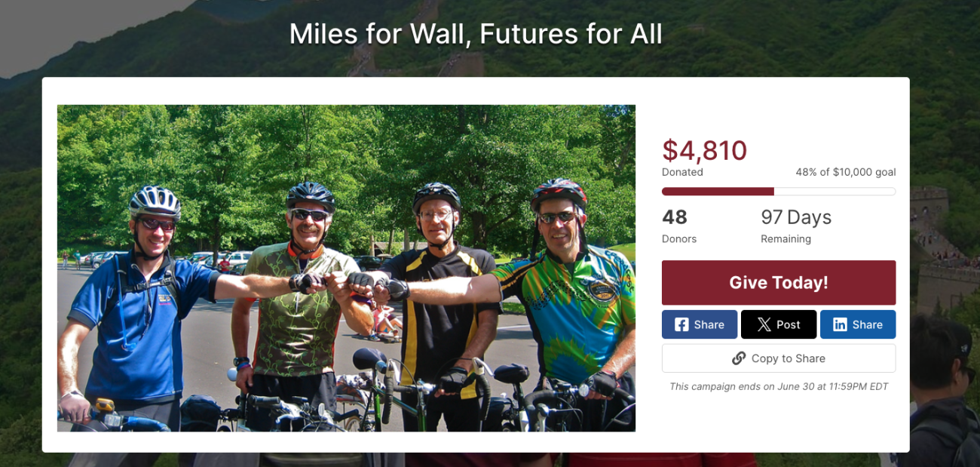Click the campaign ends June 30 notice
Image resolution: width=980 pixels, height=467 pixels.
point(779,387)
